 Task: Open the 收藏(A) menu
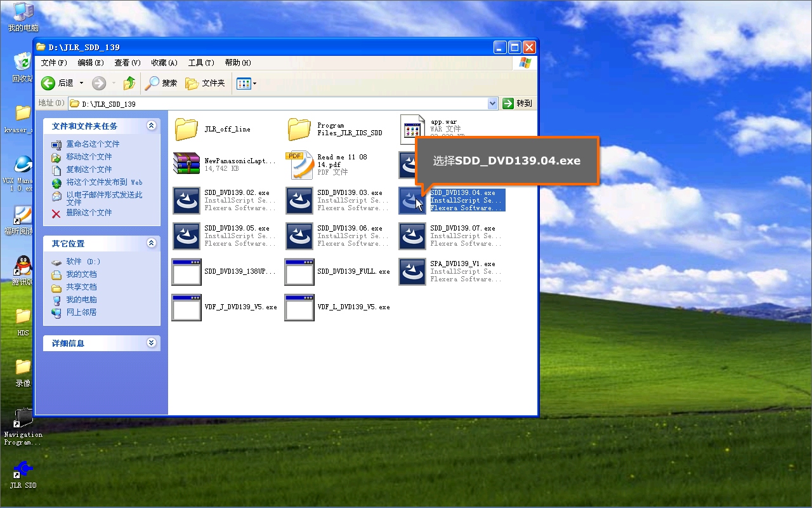164,62
